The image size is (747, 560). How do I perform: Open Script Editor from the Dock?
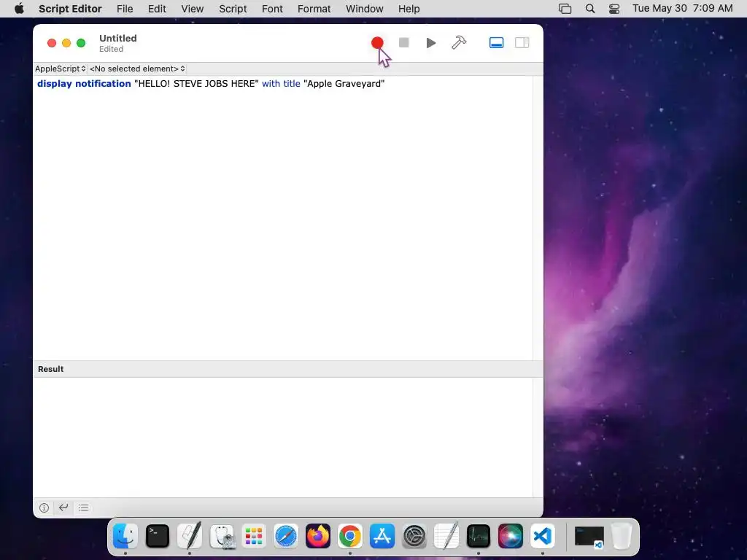click(x=190, y=536)
